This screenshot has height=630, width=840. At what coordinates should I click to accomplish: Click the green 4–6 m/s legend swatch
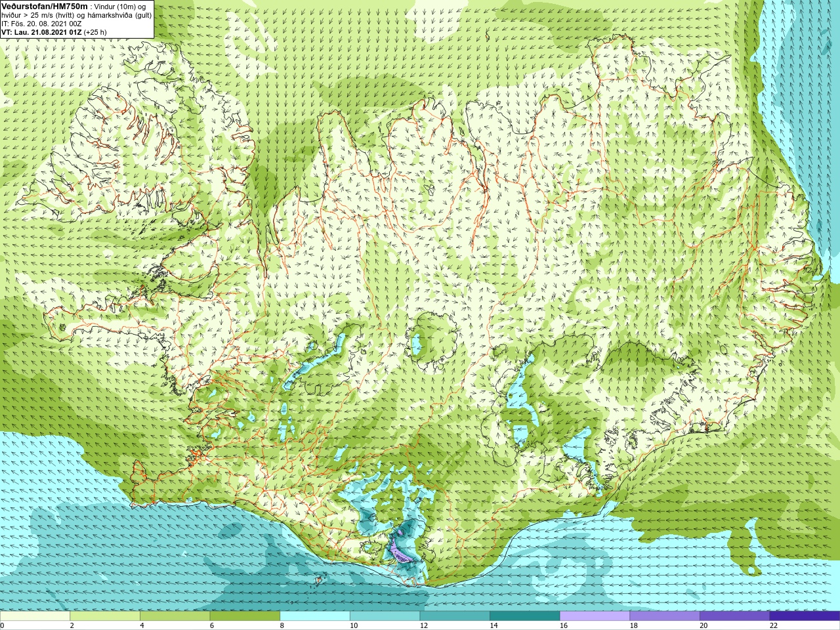click(175, 616)
